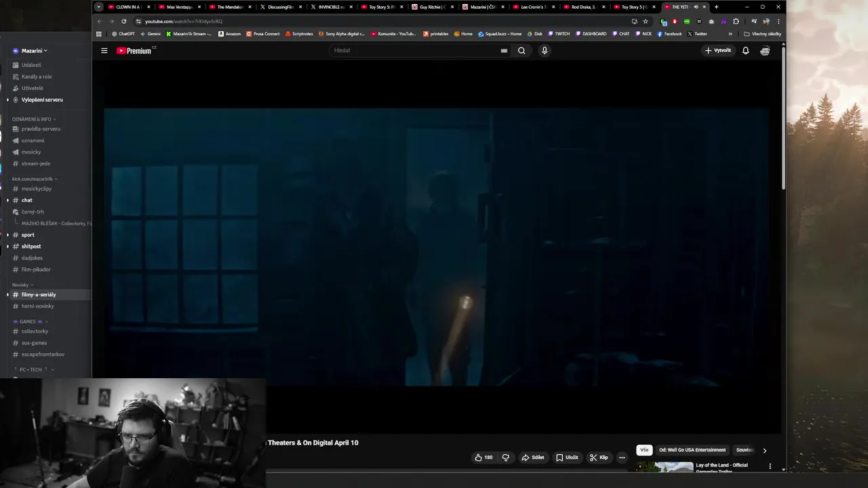Open the on-screen keyboard in the search box
The height and width of the screenshot is (488, 868).
coord(504,51)
